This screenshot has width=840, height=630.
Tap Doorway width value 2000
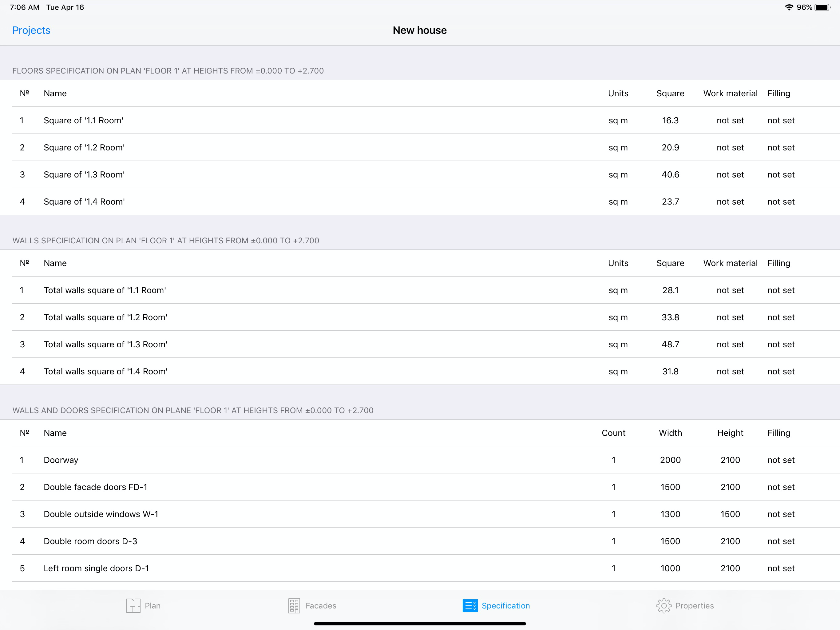point(670,460)
